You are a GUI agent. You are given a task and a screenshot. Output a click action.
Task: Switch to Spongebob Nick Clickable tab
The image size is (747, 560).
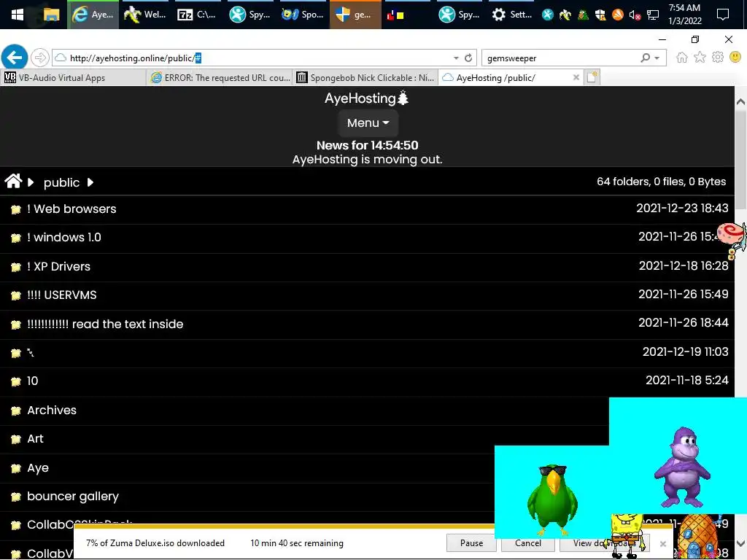(x=365, y=77)
